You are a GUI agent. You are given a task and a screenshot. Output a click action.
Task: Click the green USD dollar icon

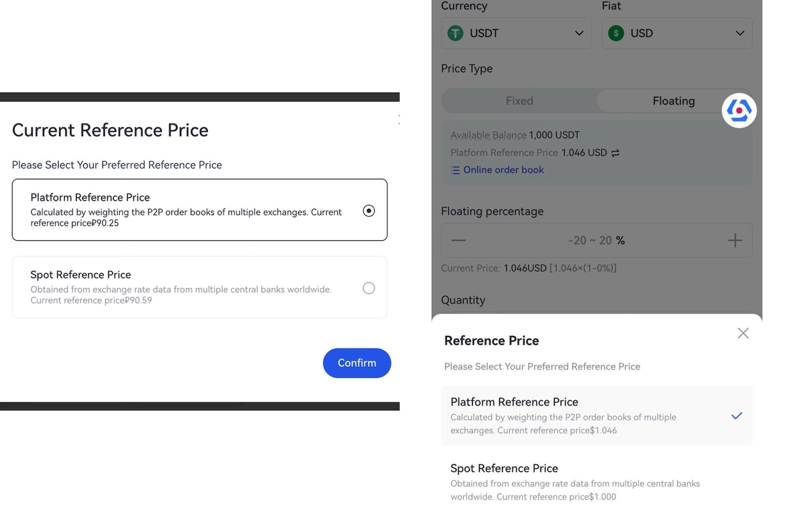[616, 33]
